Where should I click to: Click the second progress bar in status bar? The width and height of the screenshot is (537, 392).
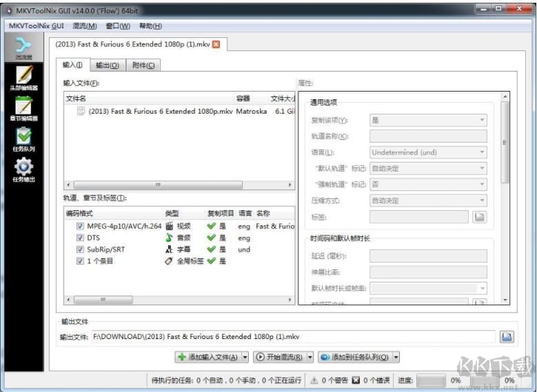click(x=485, y=380)
